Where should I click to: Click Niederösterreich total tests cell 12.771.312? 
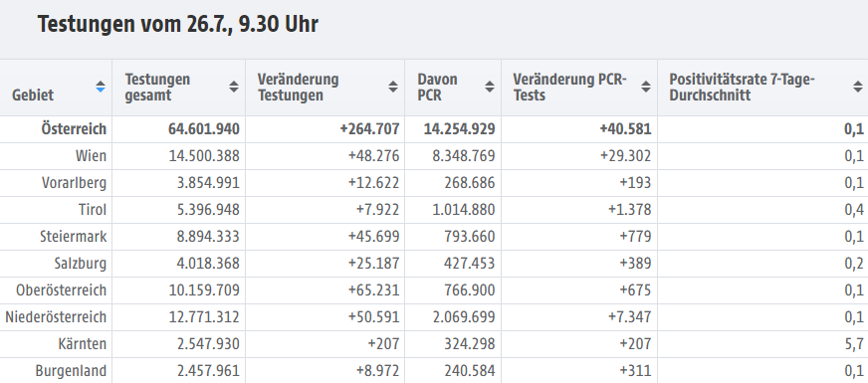pyautogui.click(x=204, y=317)
